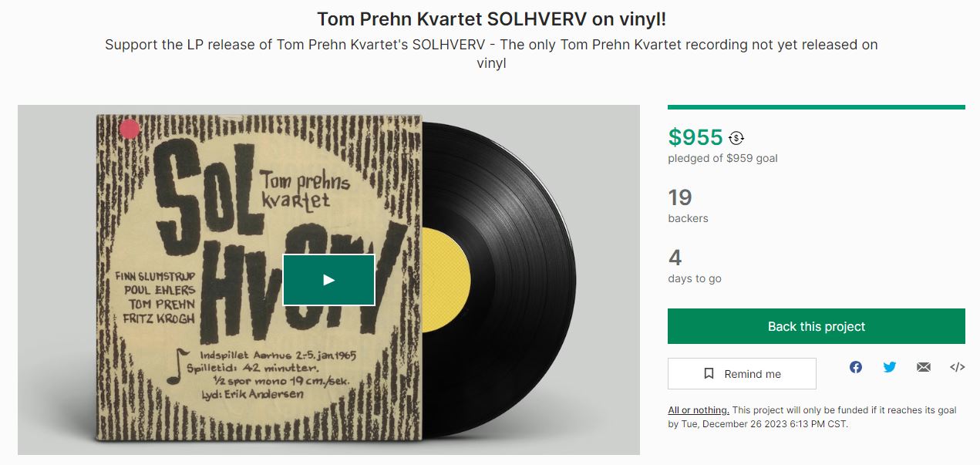The width and height of the screenshot is (980, 465).
Task: Share project via email envelope icon
Action: click(x=924, y=367)
